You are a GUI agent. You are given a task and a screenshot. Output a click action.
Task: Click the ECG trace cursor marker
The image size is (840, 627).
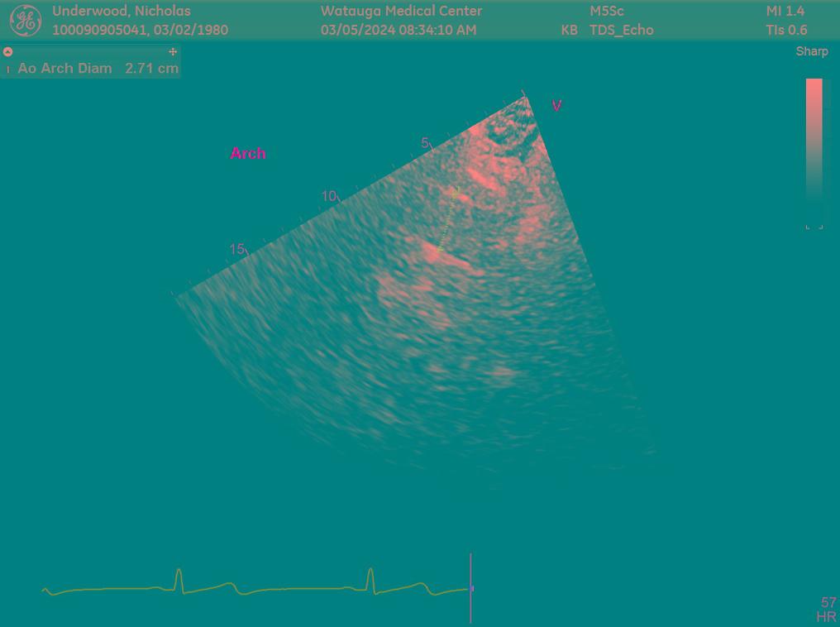[x=471, y=588]
